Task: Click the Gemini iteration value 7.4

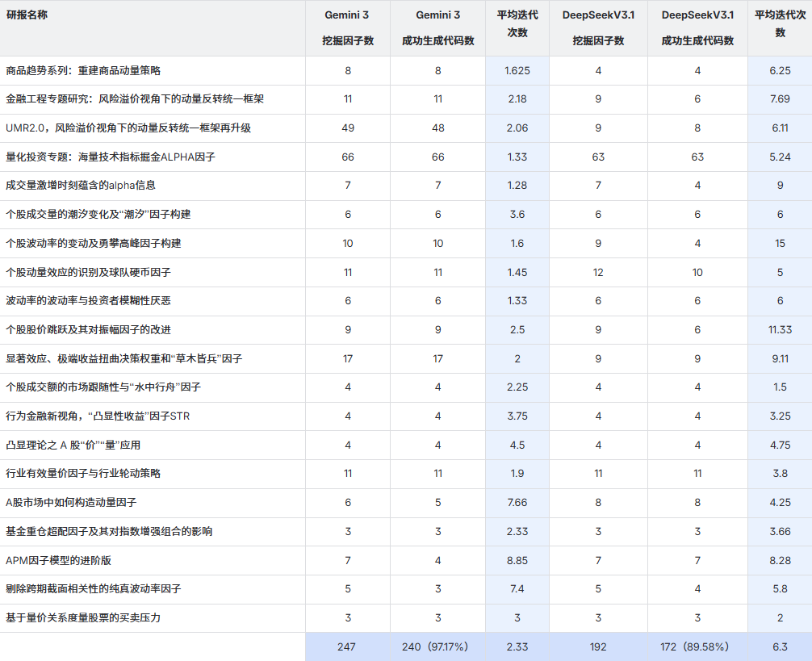Action: [x=517, y=589]
